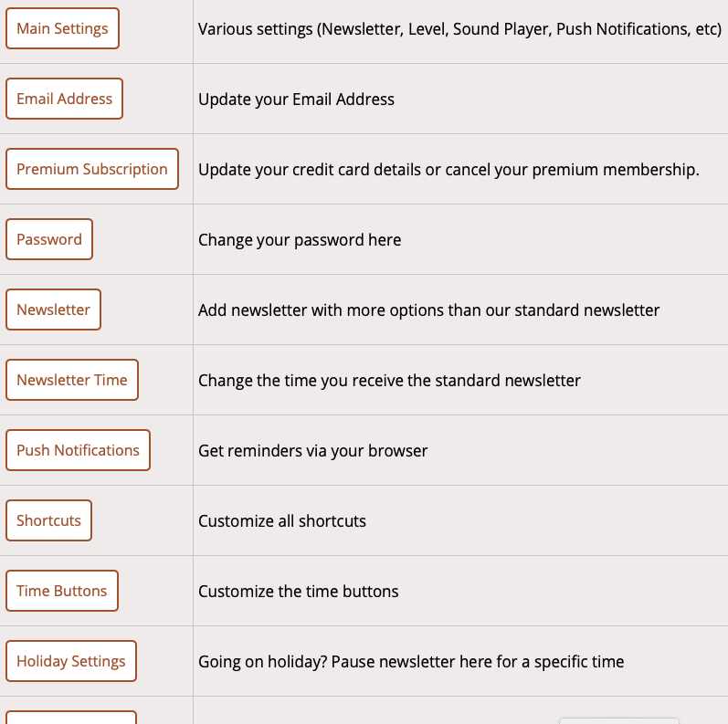The image size is (728, 724).
Task: Click 'Get reminders via your browser' text
Action: 312,450
